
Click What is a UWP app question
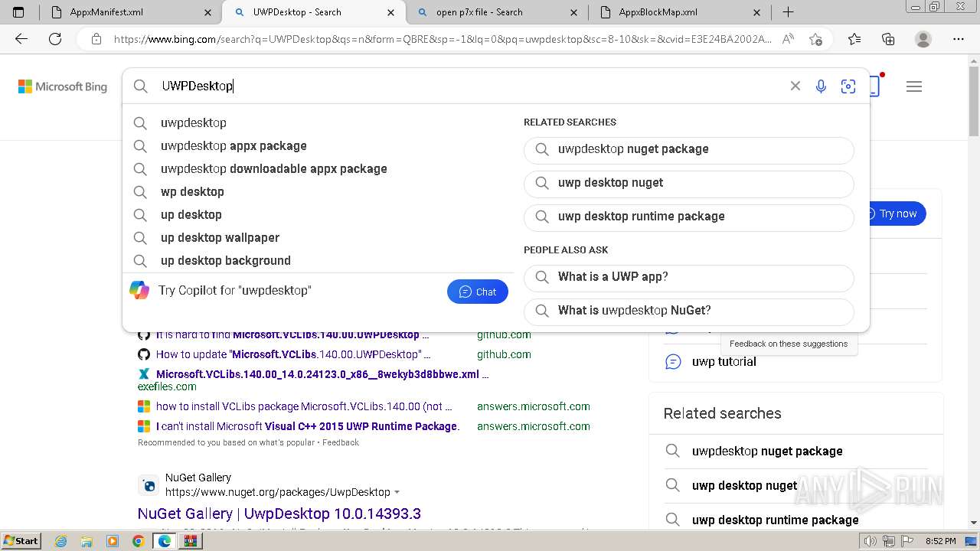pos(689,277)
